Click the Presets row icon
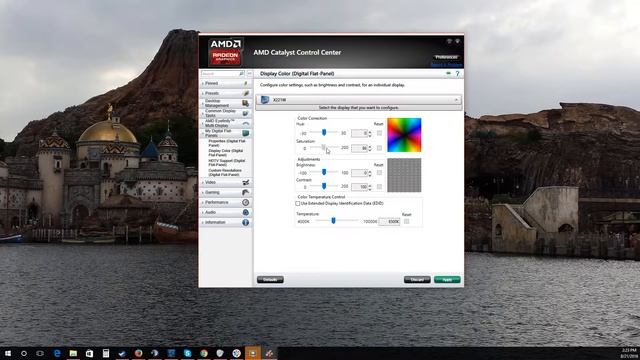The height and width of the screenshot is (360, 640). pyautogui.click(x=246, y=93)
